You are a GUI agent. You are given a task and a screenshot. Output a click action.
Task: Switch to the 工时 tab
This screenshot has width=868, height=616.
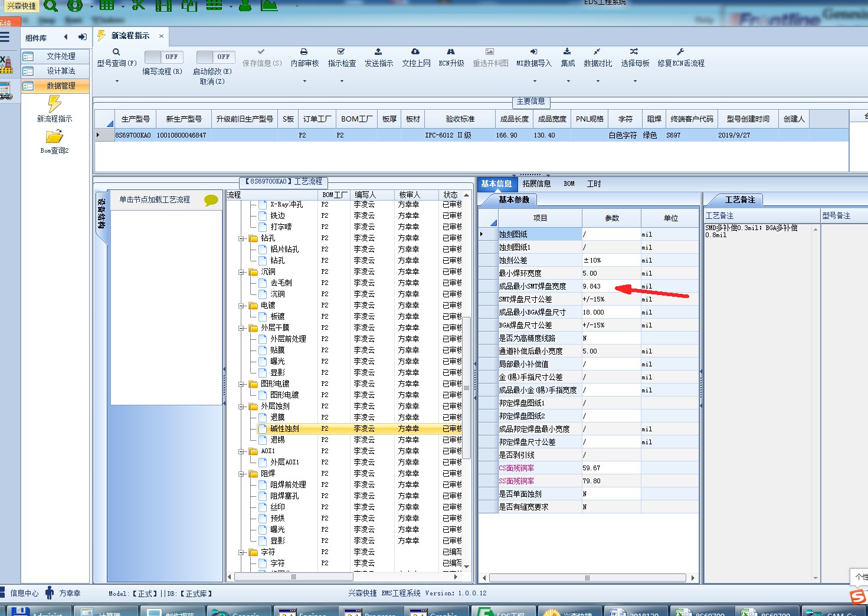pyautogui.click(x=594, y=184)
